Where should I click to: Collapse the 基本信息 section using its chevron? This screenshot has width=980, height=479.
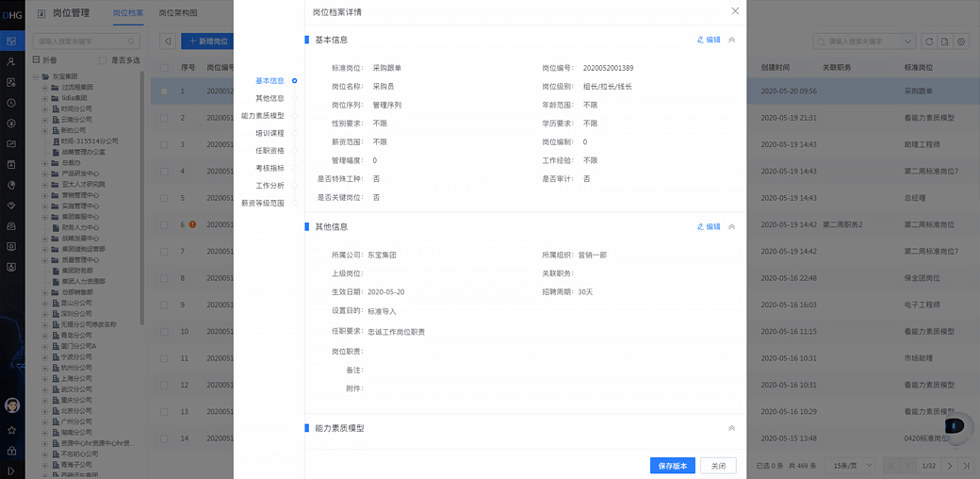(x=732, y=40)
